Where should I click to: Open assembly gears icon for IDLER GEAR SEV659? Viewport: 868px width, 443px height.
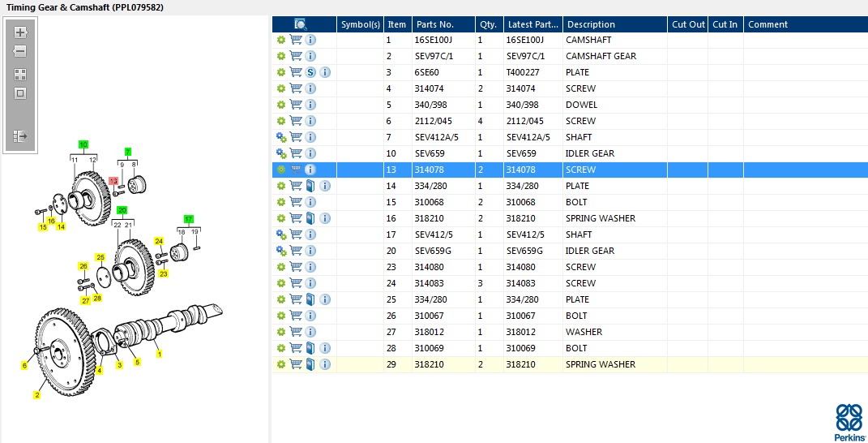pyautogui.click(x=281, y=153)
